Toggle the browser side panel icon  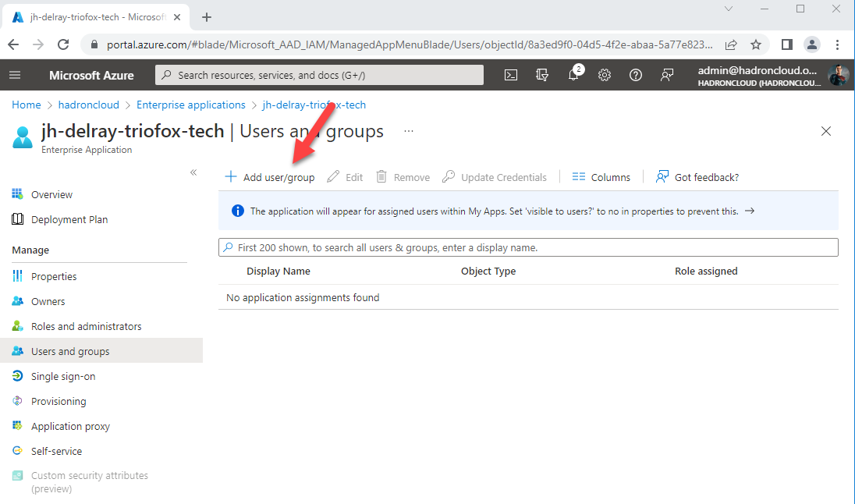(x=787, y=44)
